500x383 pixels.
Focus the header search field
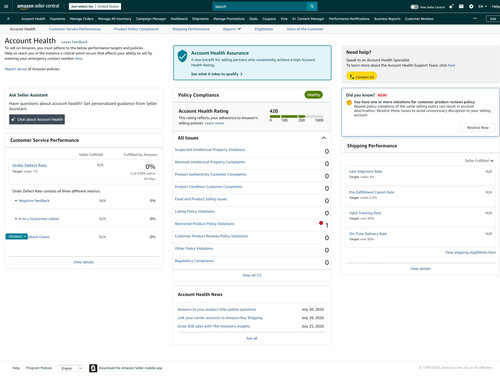[x=259, y=6]
